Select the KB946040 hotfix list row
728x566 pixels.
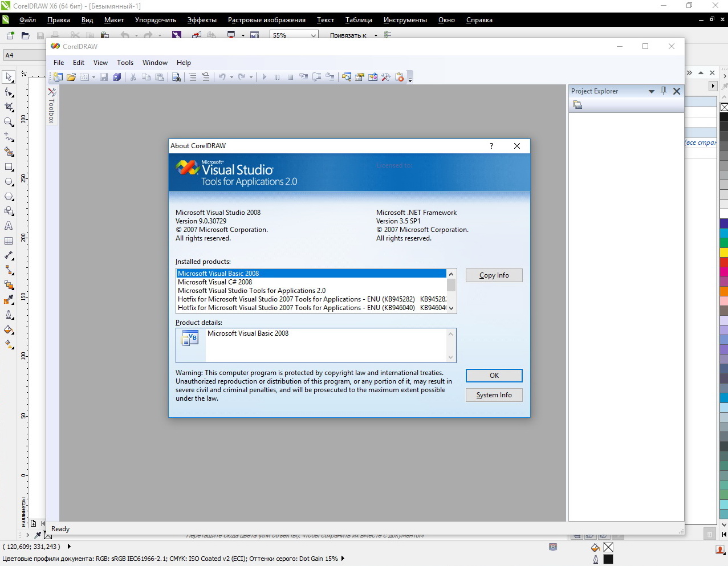click(311, 308)
